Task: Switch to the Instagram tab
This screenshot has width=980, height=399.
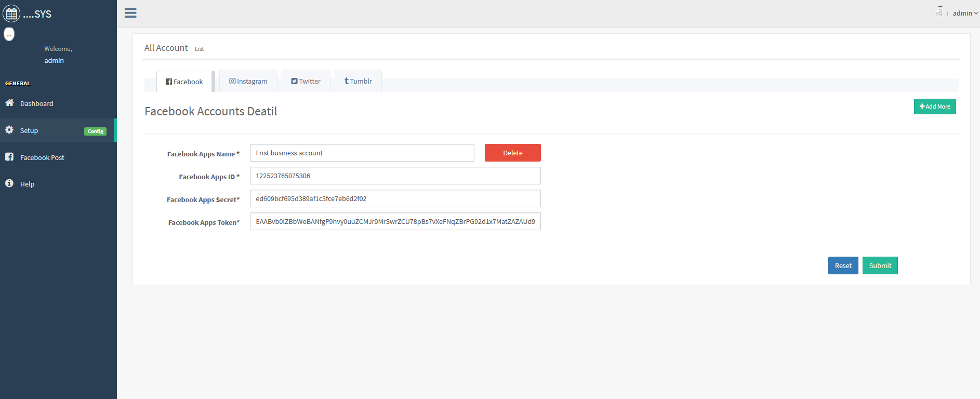Action: (248, 81)
